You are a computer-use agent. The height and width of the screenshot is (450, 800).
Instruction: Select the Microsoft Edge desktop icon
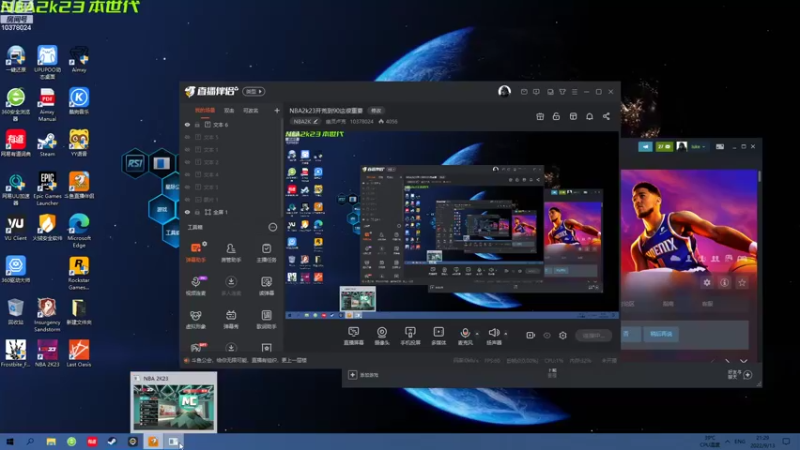[79, 231]
